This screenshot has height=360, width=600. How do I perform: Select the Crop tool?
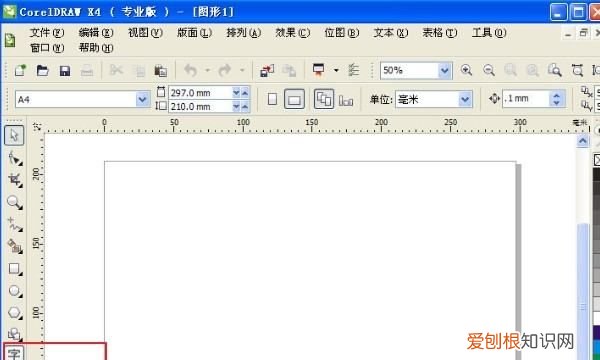click(15, 180)
